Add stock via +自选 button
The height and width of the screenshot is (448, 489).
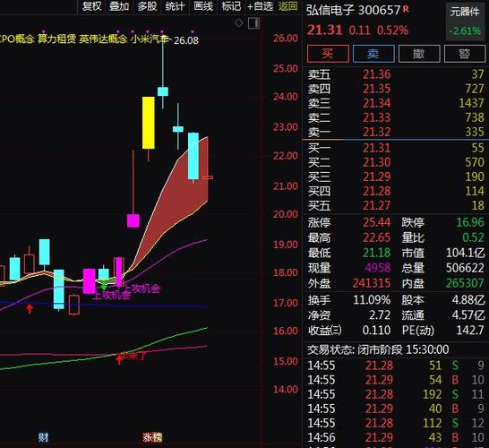tap(260, 6)
